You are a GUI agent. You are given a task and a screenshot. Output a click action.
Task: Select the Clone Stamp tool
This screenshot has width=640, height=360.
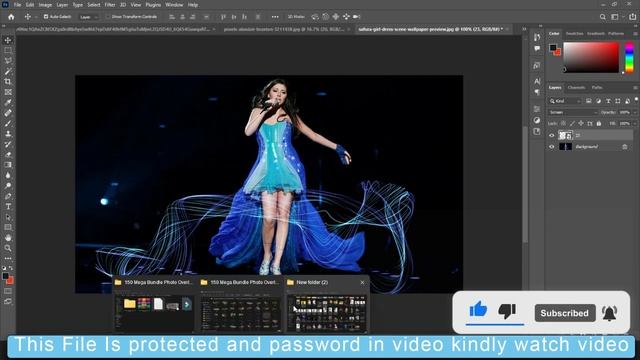(8, 134)
